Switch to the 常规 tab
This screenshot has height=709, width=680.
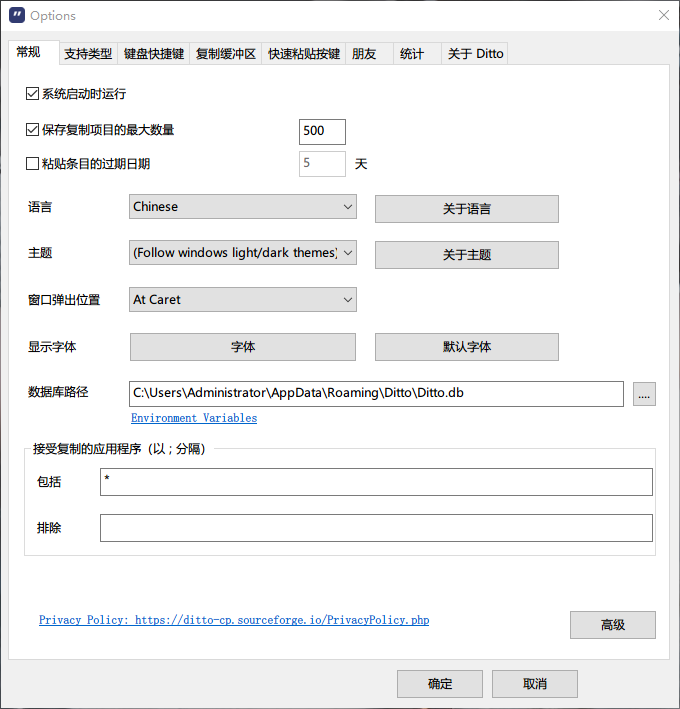33,52
